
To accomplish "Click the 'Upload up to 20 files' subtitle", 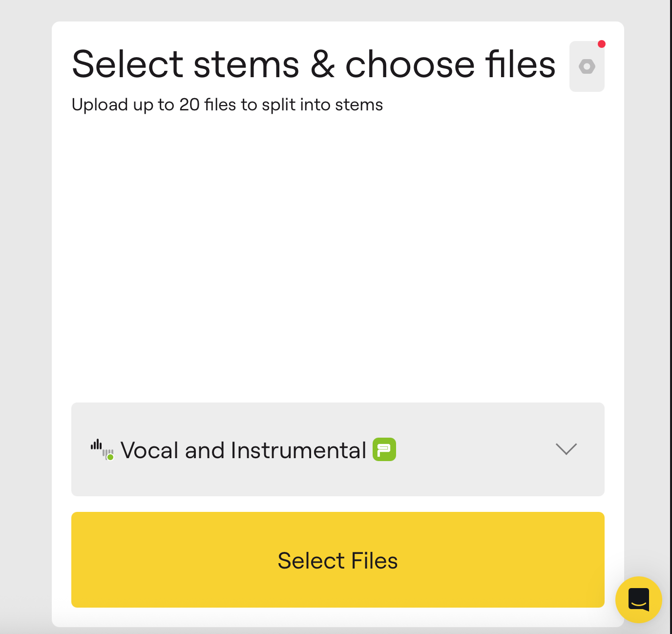I will click(227, 105).
